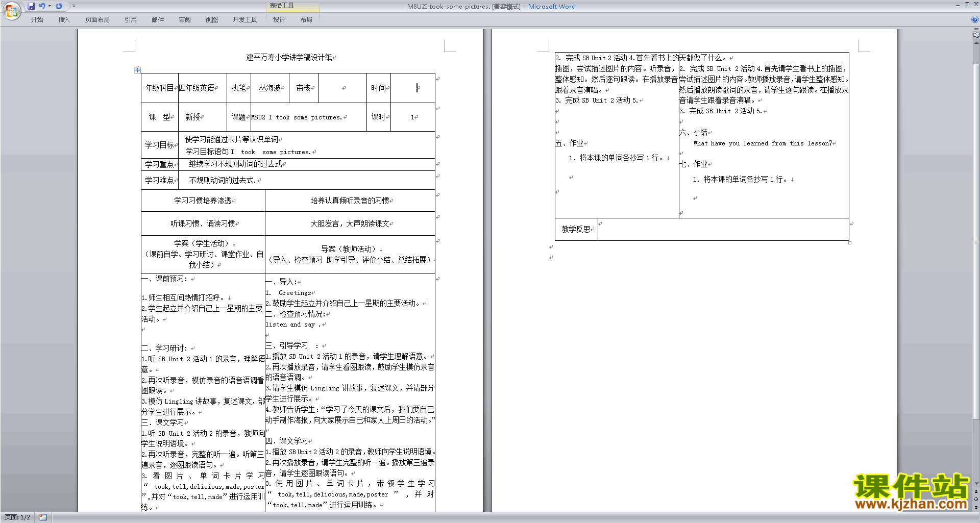Click the 培养认真倾听录音的习惯 cell
This screenshot has height=523, width=980.
350,201
